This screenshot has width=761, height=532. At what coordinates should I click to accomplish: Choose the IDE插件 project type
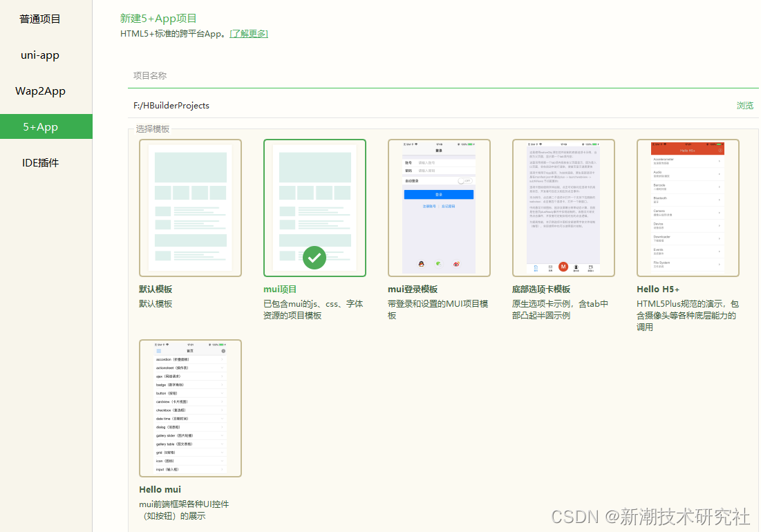click(40, 162)
